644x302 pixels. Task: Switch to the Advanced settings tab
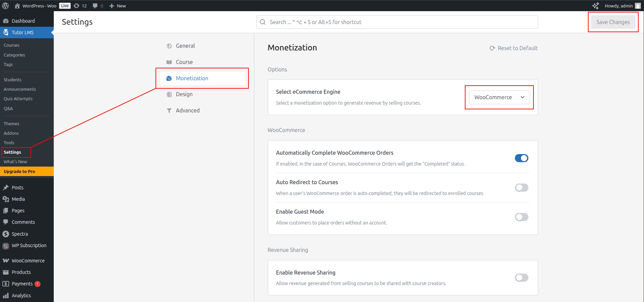187,110
